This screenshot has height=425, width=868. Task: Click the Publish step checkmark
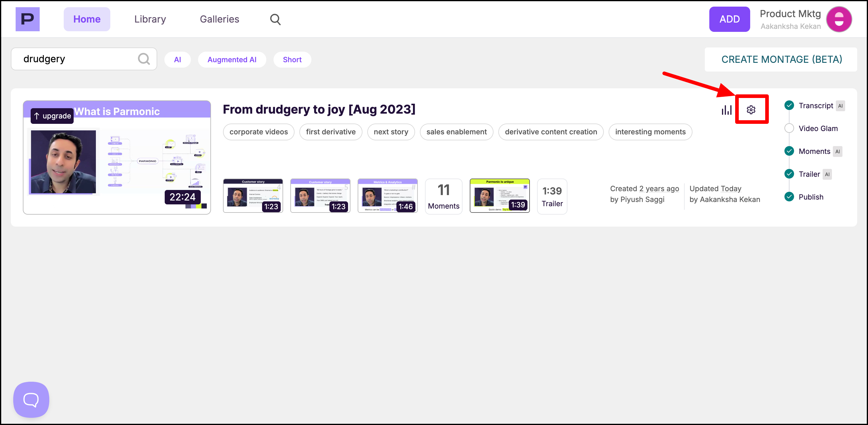pyautogui.click(x=789, y=197)
